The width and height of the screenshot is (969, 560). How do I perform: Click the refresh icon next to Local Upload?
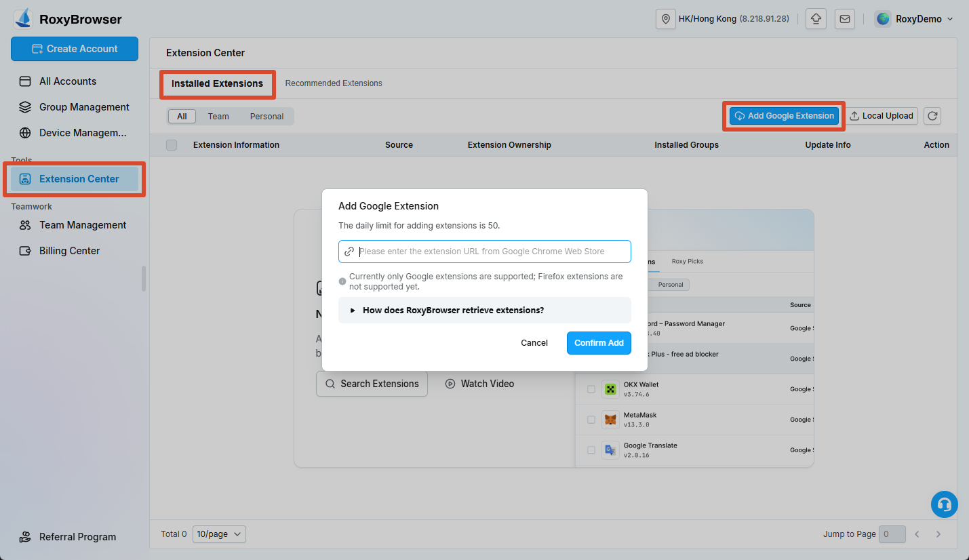point(932,116)
